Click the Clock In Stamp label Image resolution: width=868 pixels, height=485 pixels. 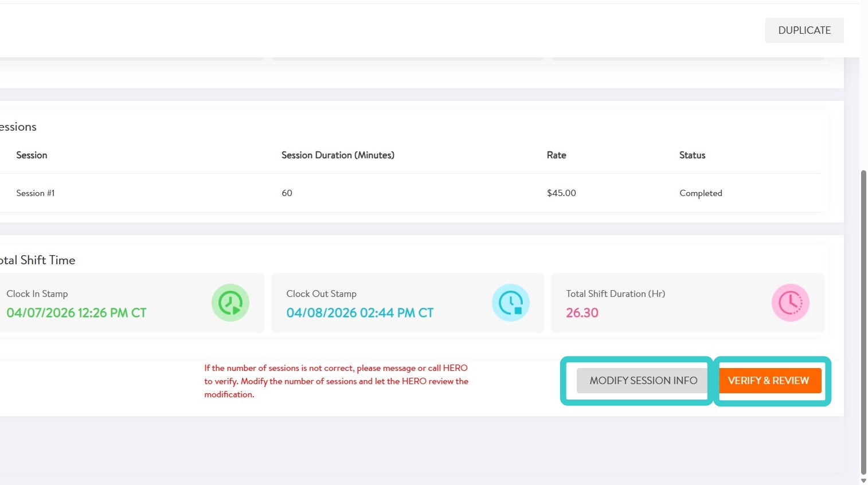37,294
